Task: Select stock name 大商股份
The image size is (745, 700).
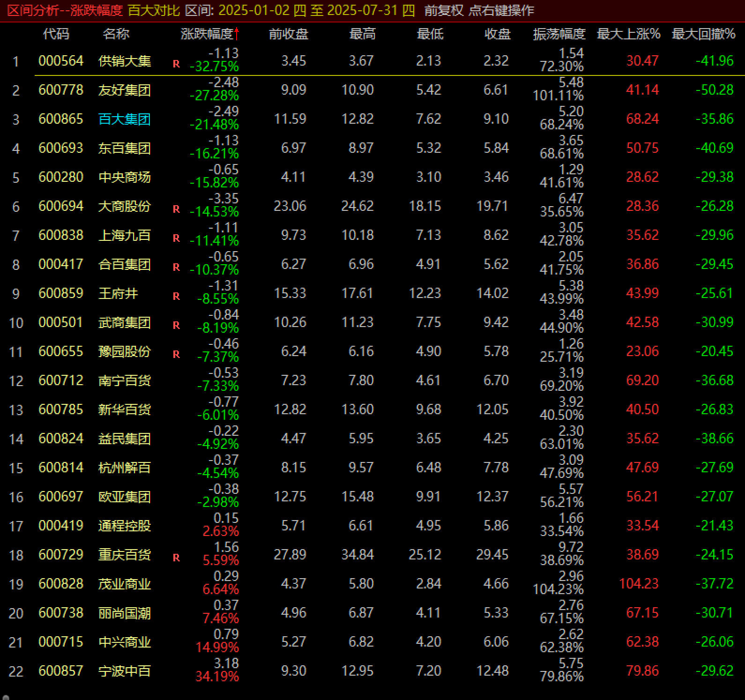Action: [125, 206]
